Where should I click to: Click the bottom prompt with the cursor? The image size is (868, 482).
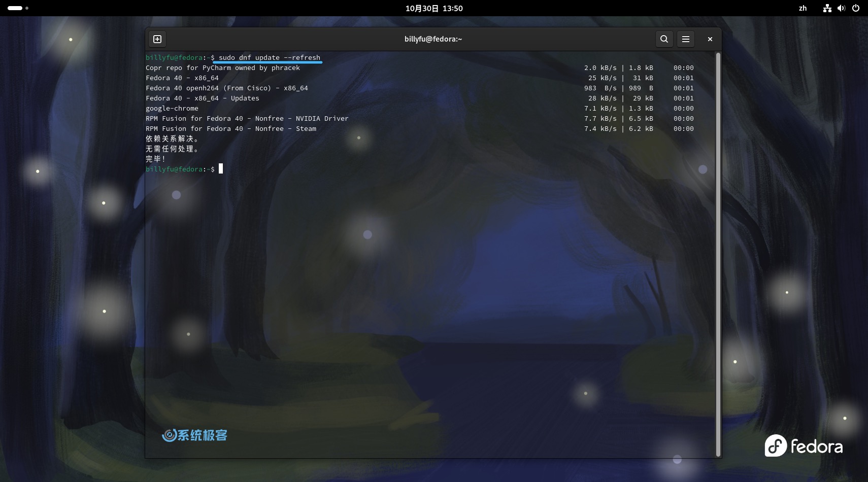tap(184, 169)
